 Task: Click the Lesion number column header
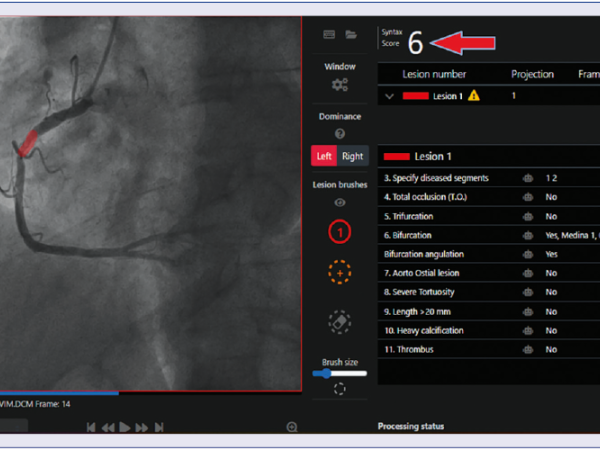coord(434,74)
